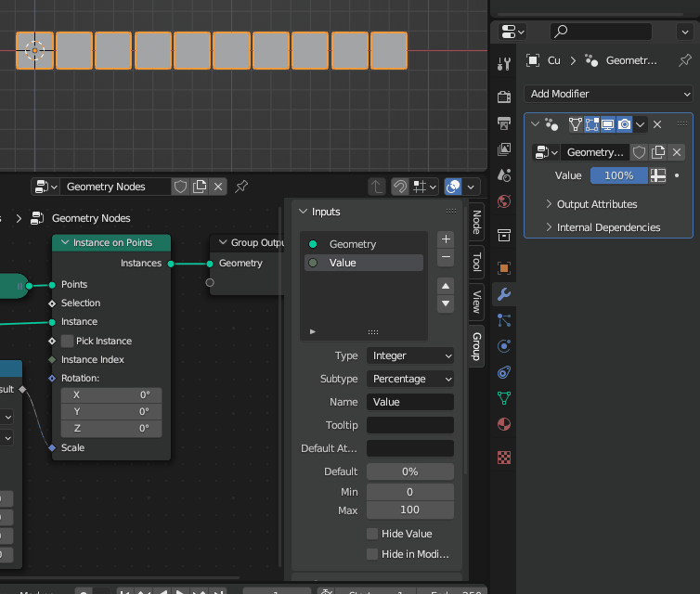Image resolution: width=700 pixels, height=594 pixels.
Task: Open the Texture properties tab
Action: click(504, 457)
